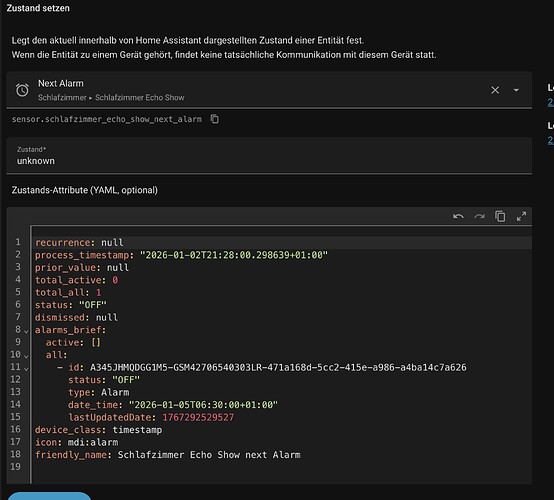Click the 'active: []' line
The height and width of the screenshot is (500, 554).
tap(73, 342)
